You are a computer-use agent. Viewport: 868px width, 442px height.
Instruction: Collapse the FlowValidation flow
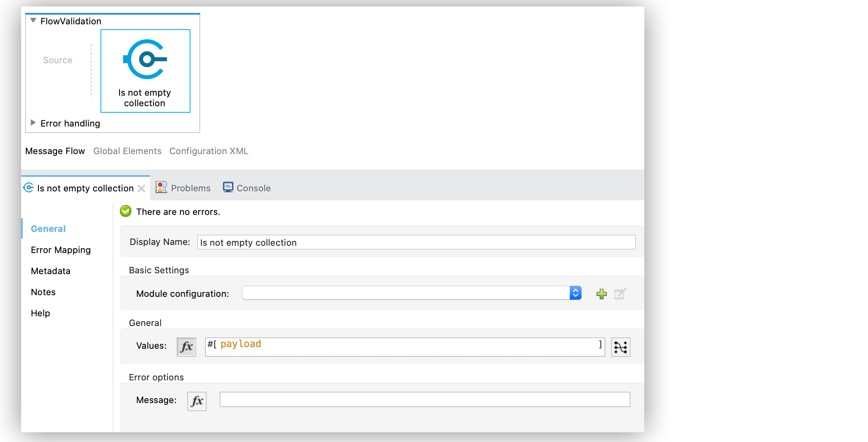coord(33,21)
